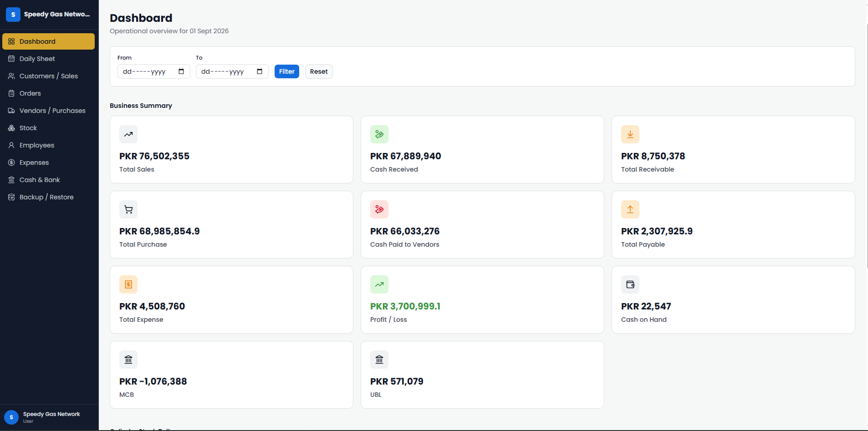Screen dimensions: 868x431
Task: Click the Cash & Bank building icon
Action: (11, 180)
